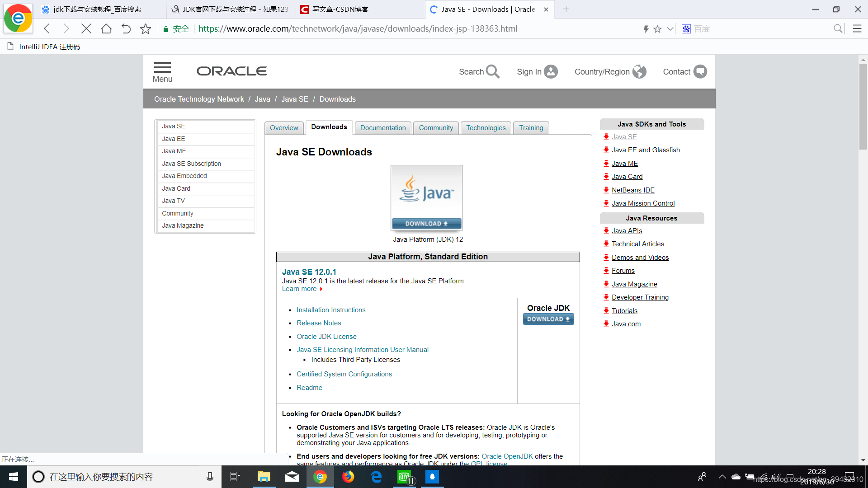Click the lightning speed mode icon
Viewport: 868px width, 488px height.
646,29
